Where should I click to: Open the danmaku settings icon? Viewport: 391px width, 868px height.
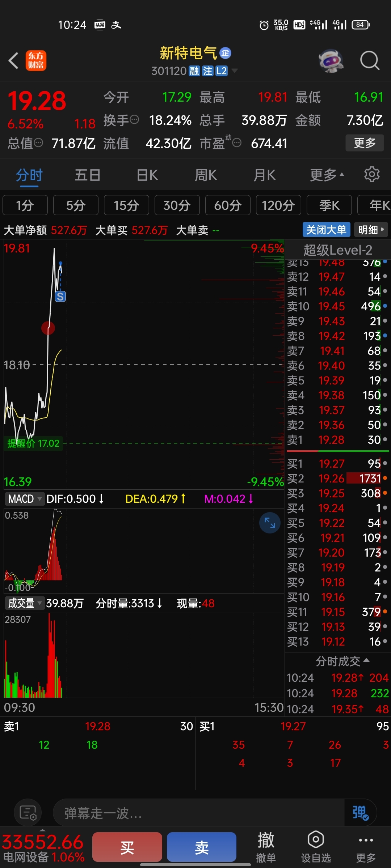click(28, 813)
